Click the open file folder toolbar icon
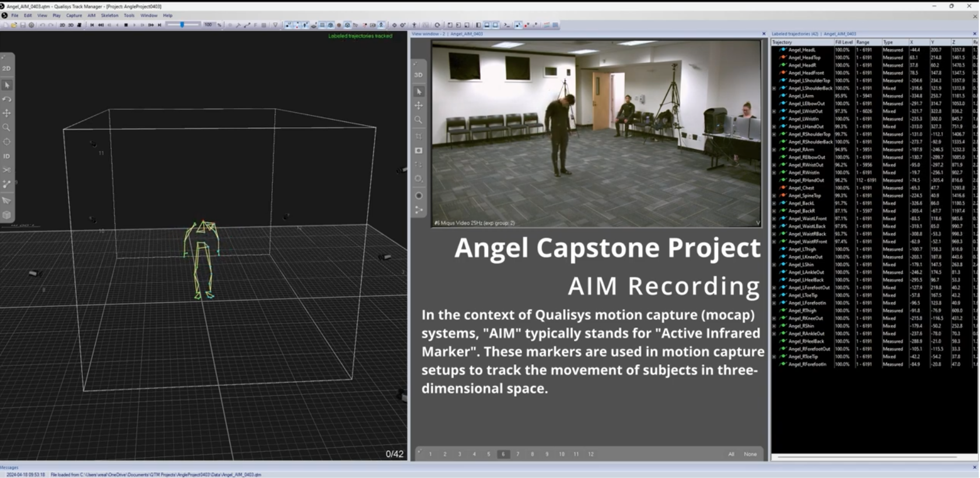This screenshot has width=980, height=478. 13,25
